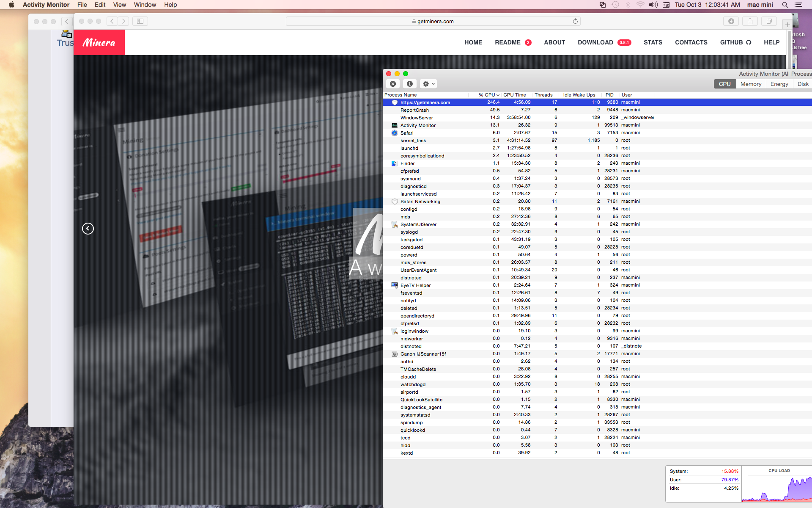The image size is (812, 508).
Task: Click back button in the rear Safari window
Action: point(66,21)
